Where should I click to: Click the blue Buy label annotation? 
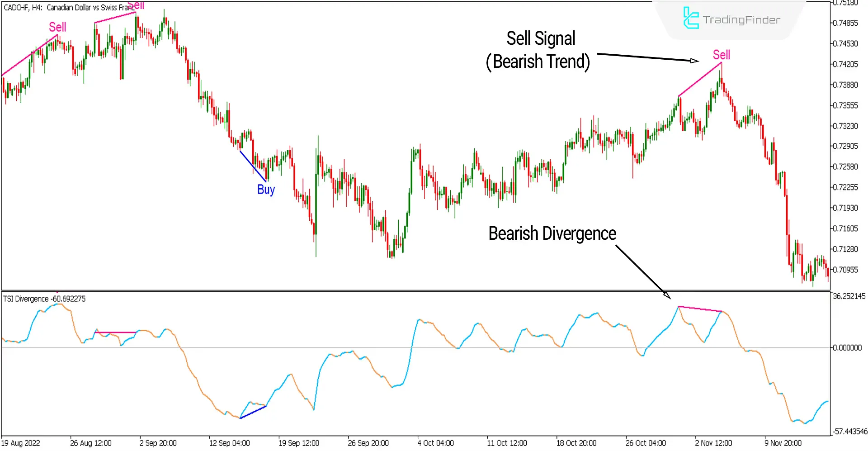(x=266, y=190)
